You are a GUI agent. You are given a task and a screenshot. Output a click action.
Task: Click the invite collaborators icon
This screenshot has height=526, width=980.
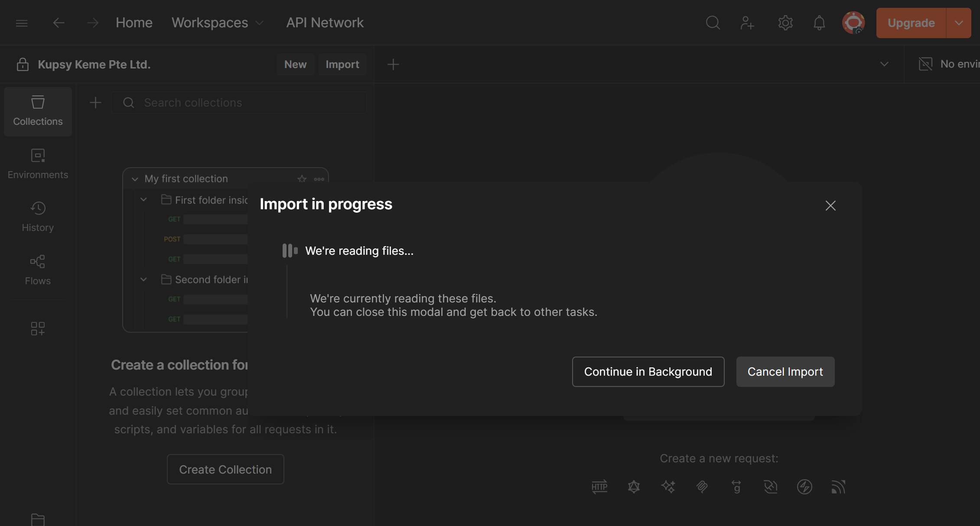(747, 23)
